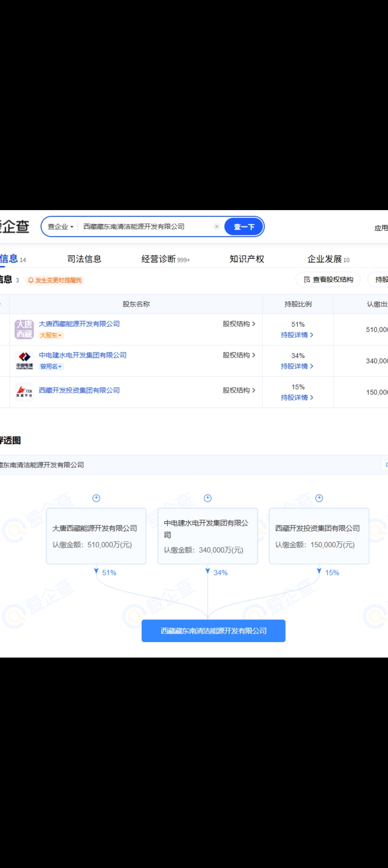The width and height of the screenshot is (388, 868).
Task: Open 中电建水电开发集团有限公司 shareholder link
Action: click(x=83, y=355)
